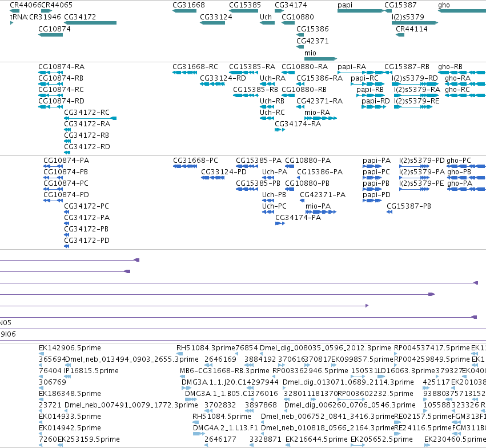The height and width of the screenshot is (448, 486).
Task: Open EST RP003602232.5prime
Action: click(x=375, y=394)
